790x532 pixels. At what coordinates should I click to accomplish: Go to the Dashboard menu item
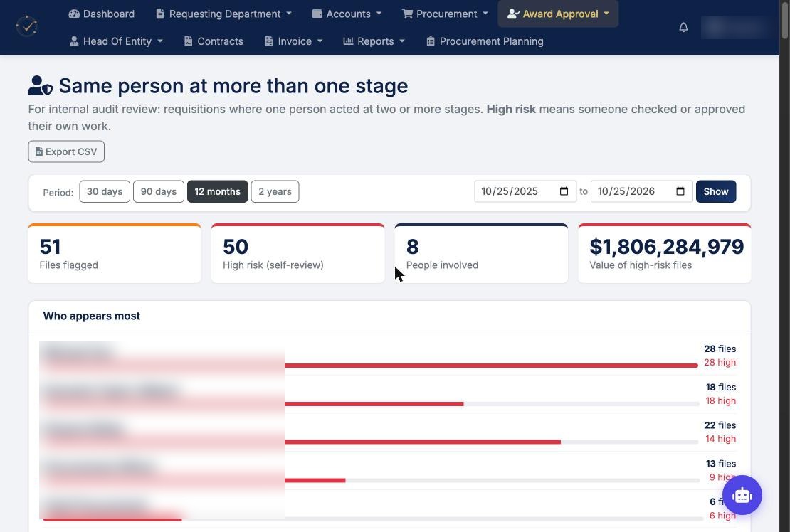coord(101,14)
